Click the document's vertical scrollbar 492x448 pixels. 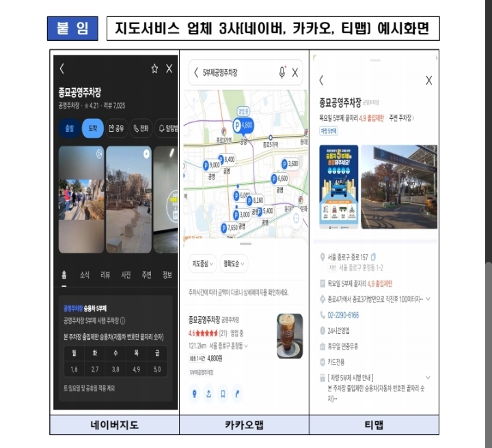pos(489,354)
